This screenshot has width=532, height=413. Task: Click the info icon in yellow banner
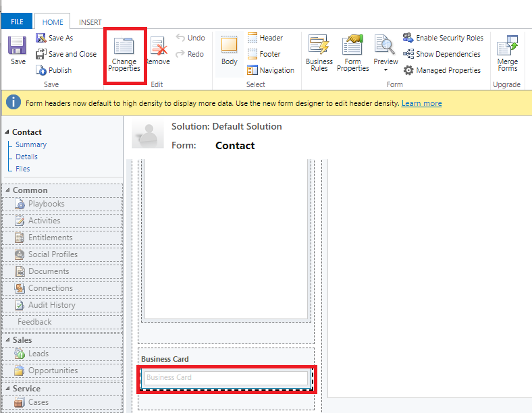tap(14, 102)
